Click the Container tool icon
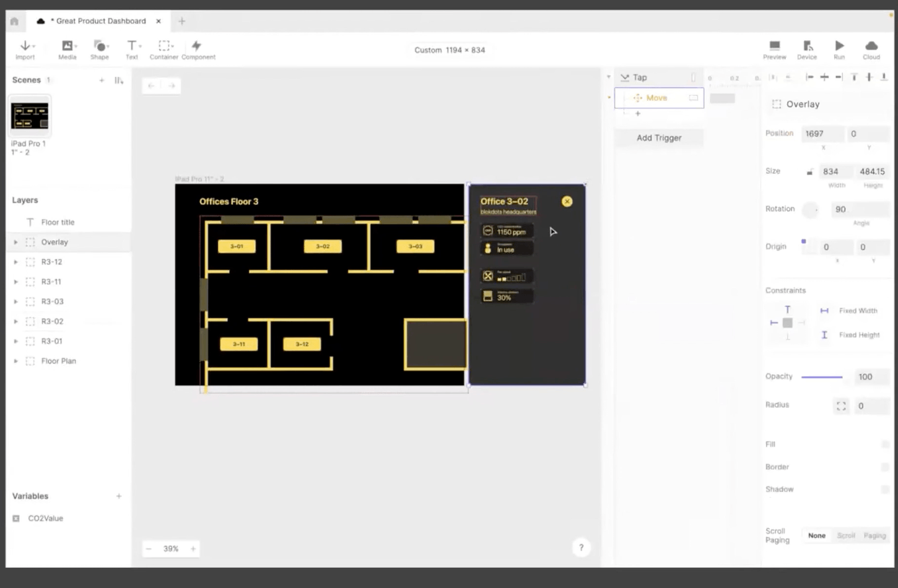The height and width of the screenshot is (588, 898). [164, 46]
